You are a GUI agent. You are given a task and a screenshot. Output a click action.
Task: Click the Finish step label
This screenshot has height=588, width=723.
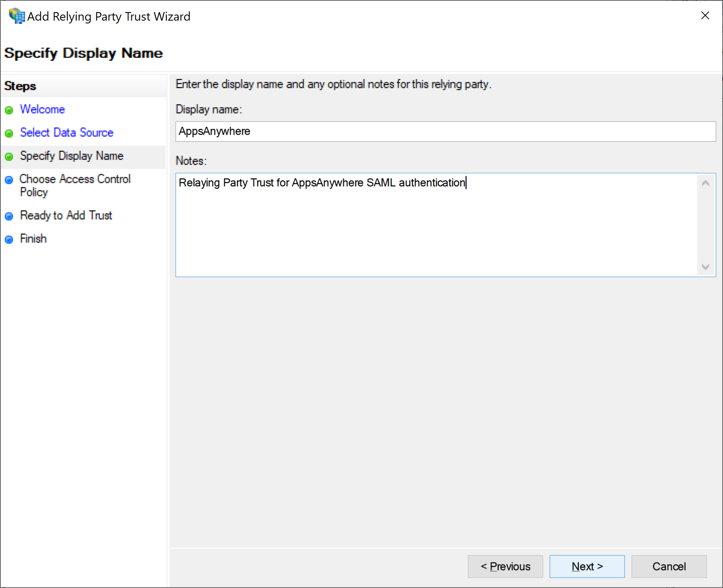pos(34,239)
